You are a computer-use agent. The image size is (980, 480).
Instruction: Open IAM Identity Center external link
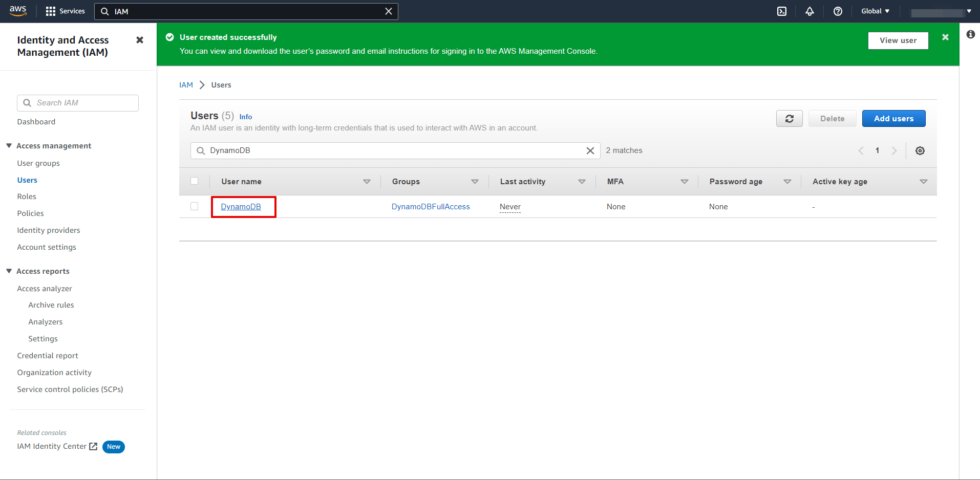click(x=57, y=446)
